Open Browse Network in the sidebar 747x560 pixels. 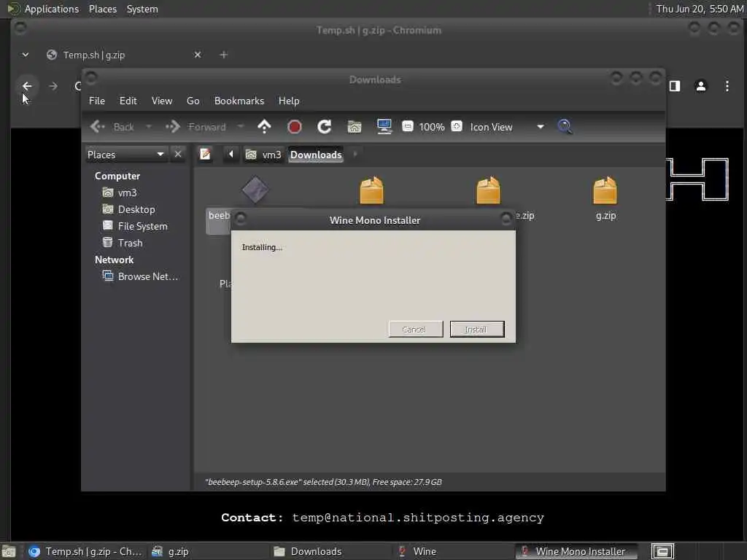coord(141,276)
